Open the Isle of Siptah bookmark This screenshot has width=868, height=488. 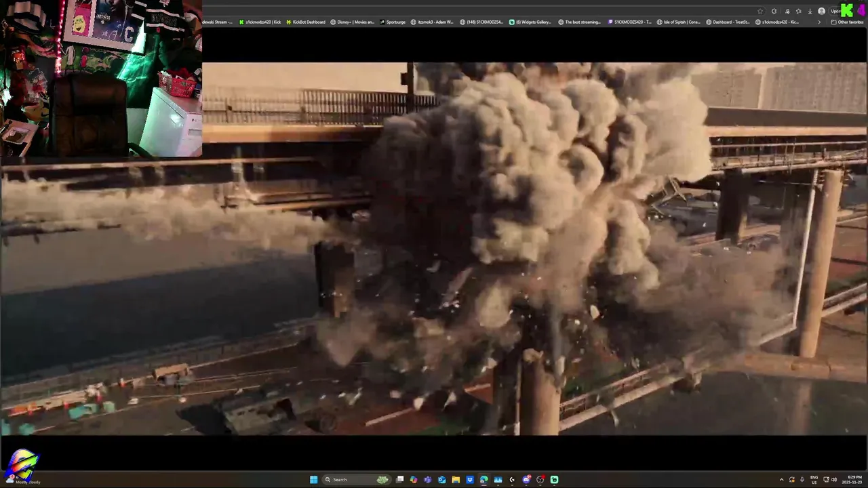[679, 22]
